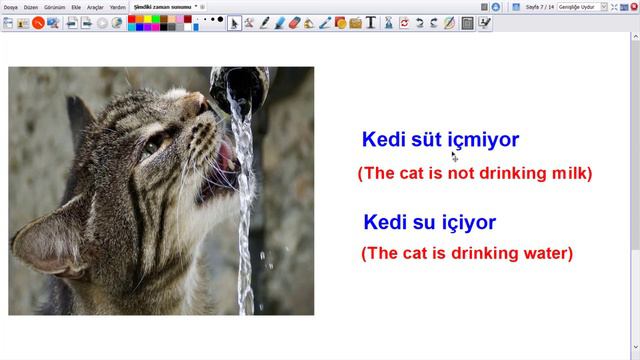Click the greyed Start/Stop flipchart vote icon
Viewport: 640px width, 360px height.
pyautogui.click(x=102, y=23)
